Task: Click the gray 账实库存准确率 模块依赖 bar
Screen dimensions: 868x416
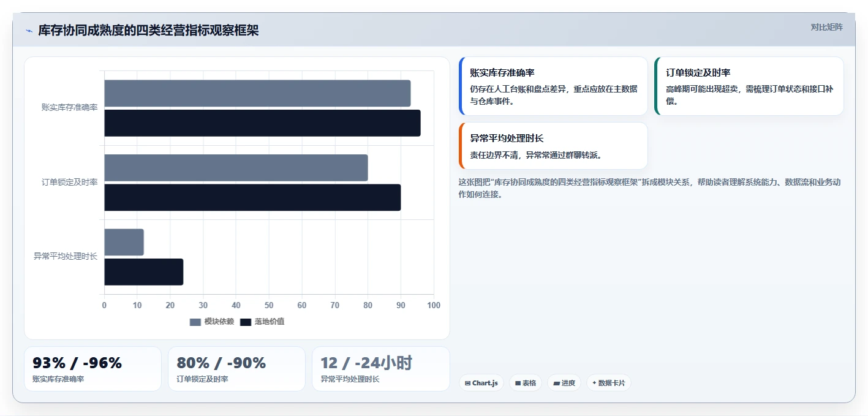Action: click(257, 93)
